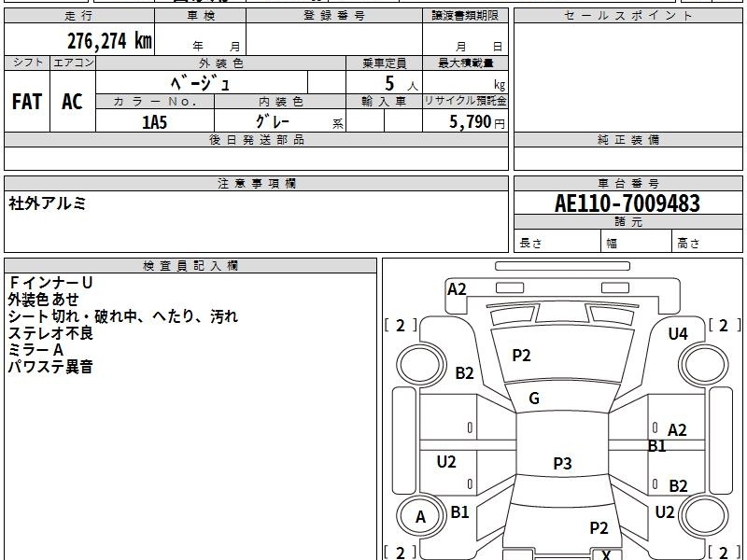Select the note 外装色あせ
Screen dimensions: 747x560
click(x=43, y=300)
